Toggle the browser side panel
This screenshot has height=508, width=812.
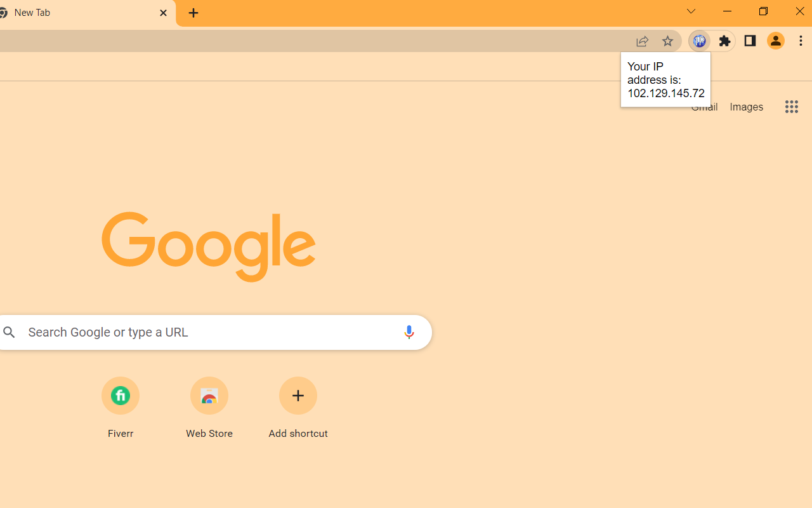point(750,41)
